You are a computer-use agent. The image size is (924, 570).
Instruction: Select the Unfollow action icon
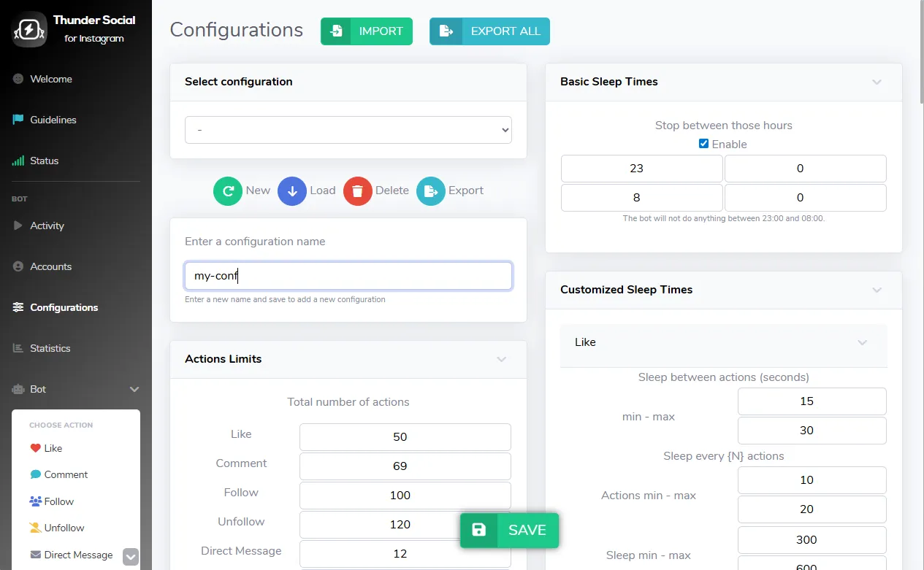35,528
